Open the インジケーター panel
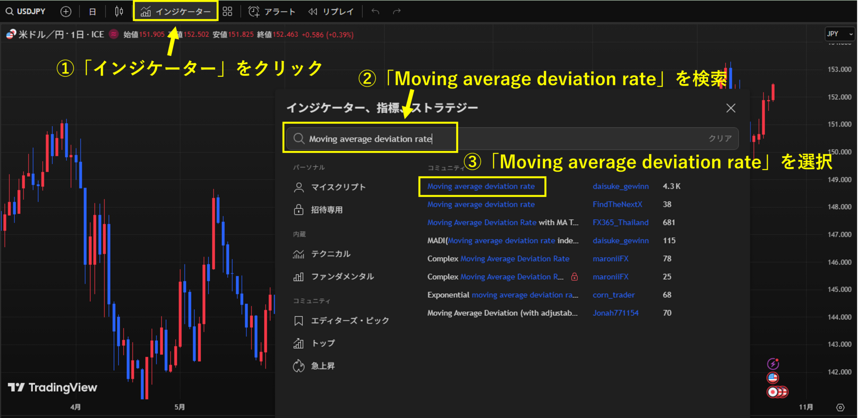Screen dimensions: 868x418 176,11
